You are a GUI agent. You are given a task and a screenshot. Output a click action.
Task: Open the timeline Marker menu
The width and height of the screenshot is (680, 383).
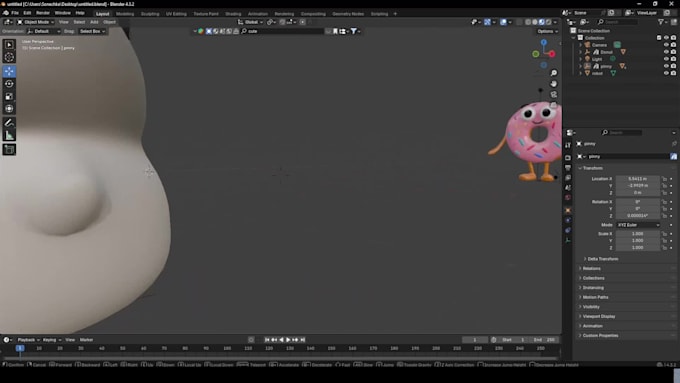86,340
